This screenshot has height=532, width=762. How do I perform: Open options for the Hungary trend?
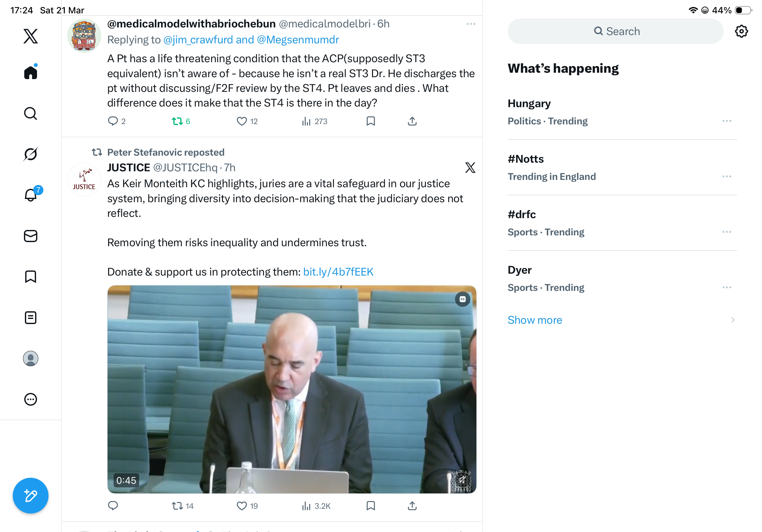pyautogui.click(x=727, y=121)
